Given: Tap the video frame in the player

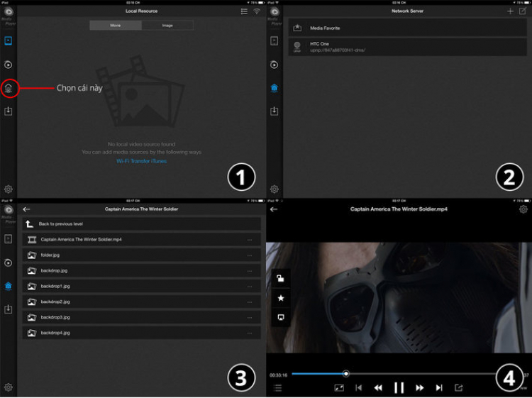Looking at the screenshot, I should tap(399, 297).
